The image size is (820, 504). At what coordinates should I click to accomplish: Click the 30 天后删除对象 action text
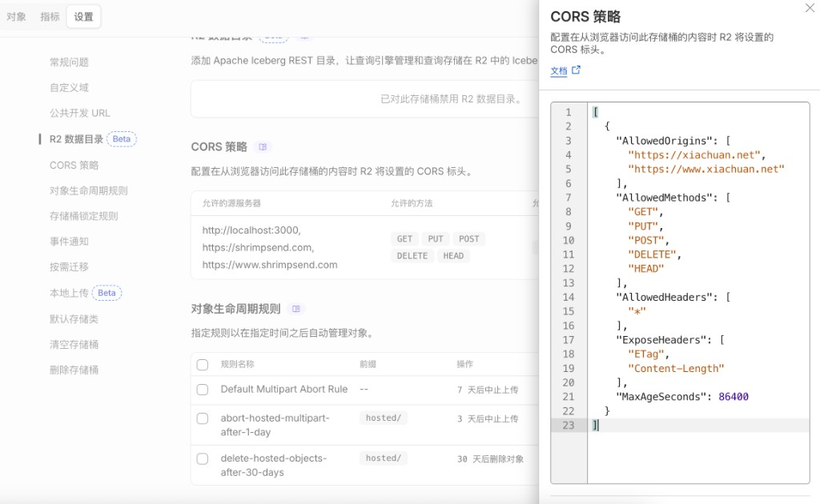[490, 459]
